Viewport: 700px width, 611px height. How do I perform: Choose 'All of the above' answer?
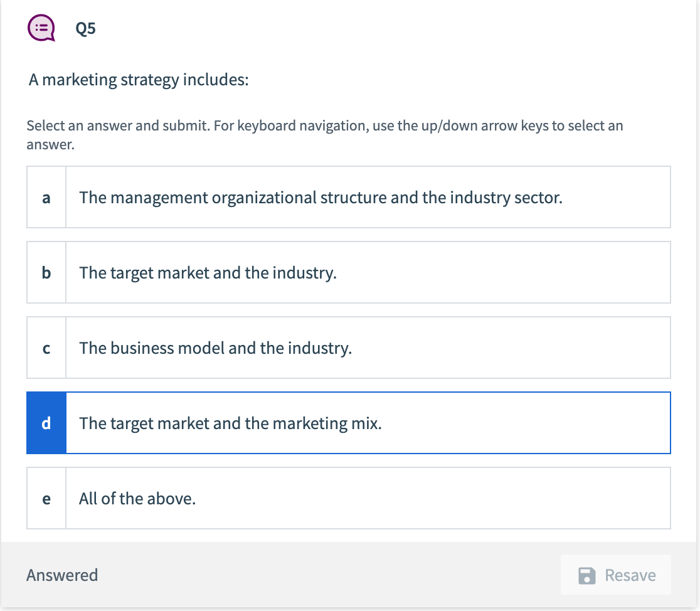coord(137,498)
